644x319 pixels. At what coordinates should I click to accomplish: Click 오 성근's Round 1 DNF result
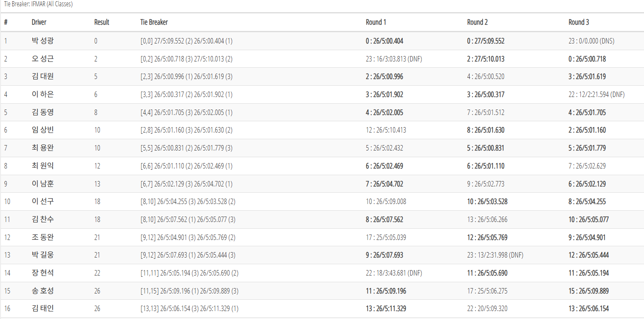click(394, 59)
